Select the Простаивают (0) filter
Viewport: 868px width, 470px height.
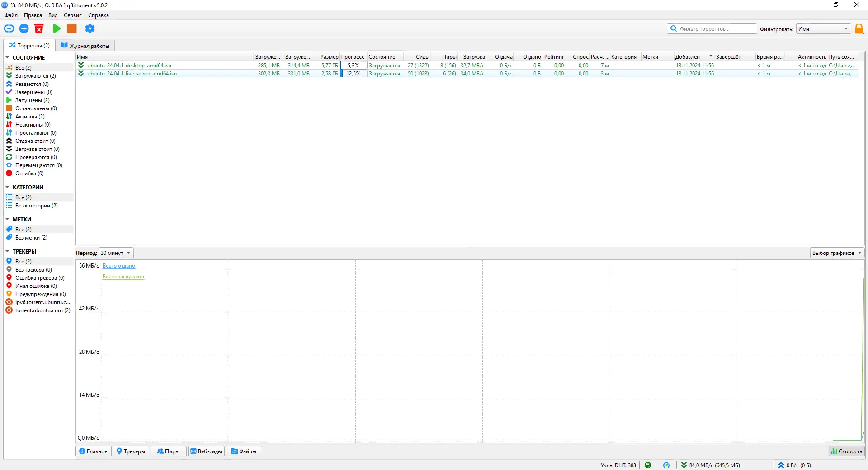click(x=36, y=133)
